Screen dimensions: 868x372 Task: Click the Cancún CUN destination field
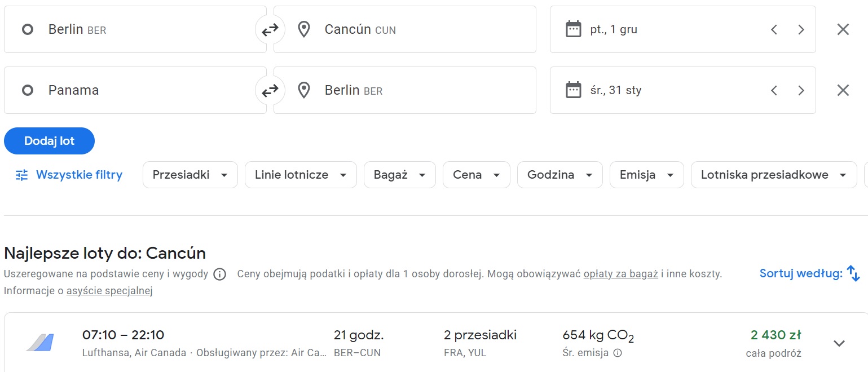pos(405,29)
